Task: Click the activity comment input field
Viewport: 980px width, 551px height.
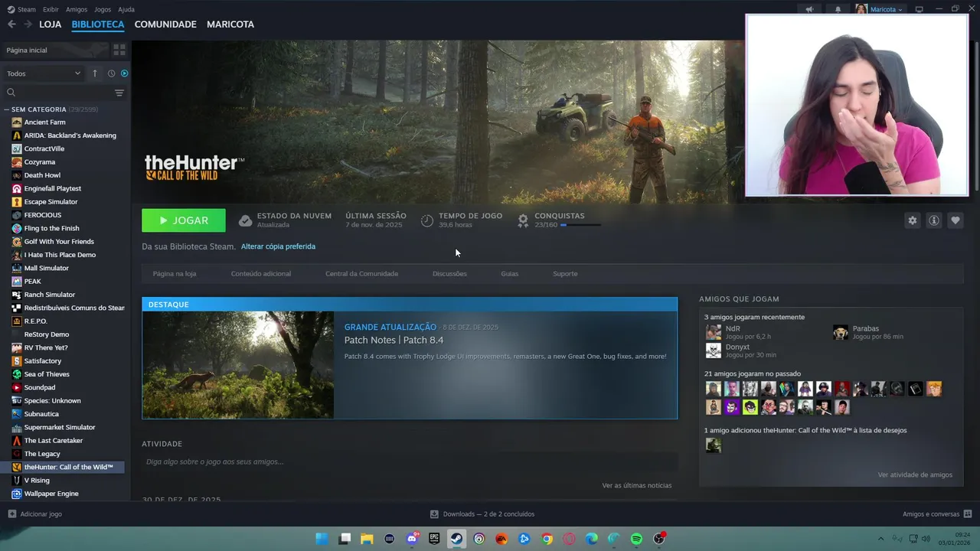Action: click(x=410, y=461)
